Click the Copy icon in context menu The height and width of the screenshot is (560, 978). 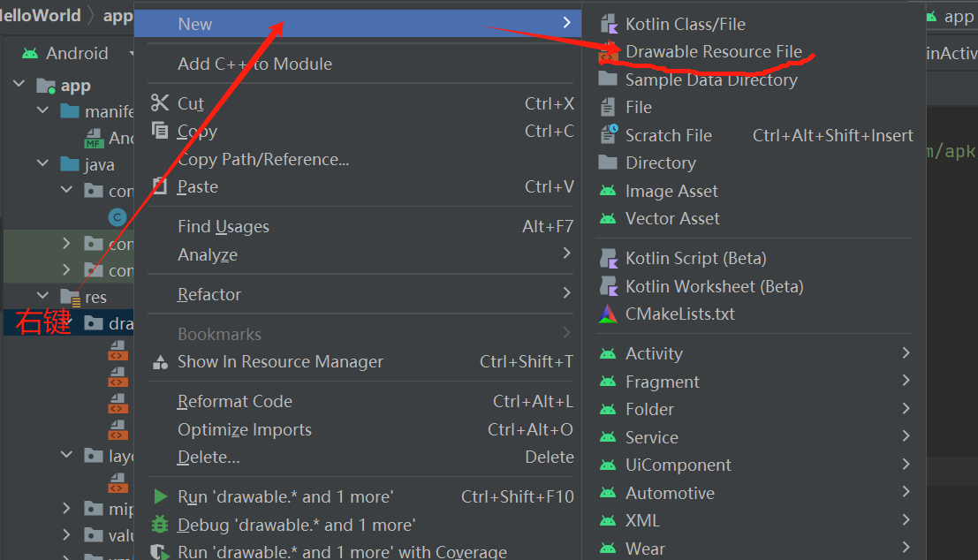point(160,131)
